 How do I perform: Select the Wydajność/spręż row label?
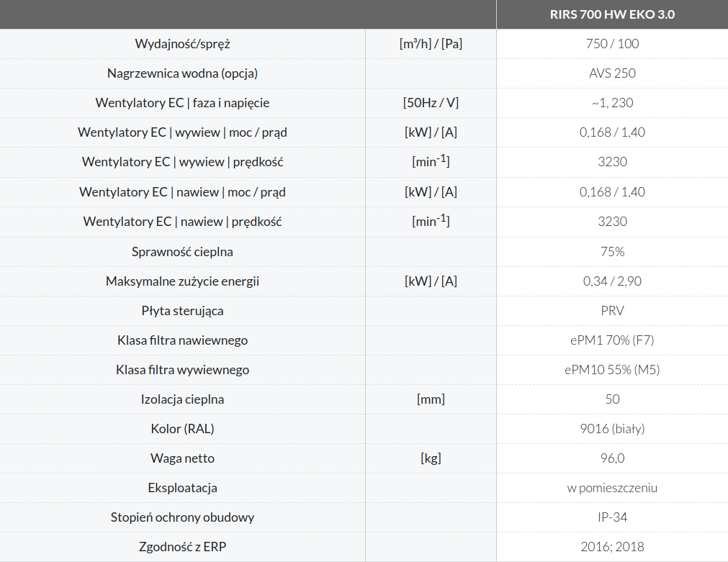[182, 44]
